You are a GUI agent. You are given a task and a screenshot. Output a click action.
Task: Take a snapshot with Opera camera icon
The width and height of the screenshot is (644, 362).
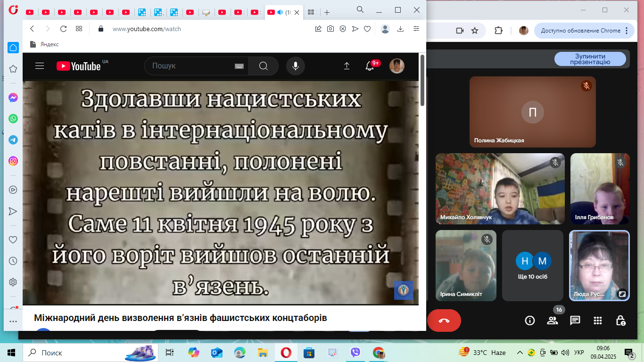pyautogui.click(x=330, y=29)
